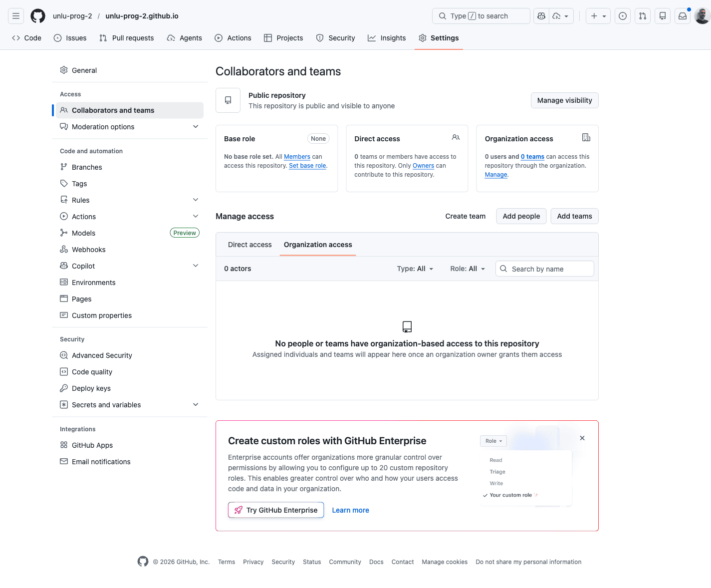Click the Add people button

[521, 216]
